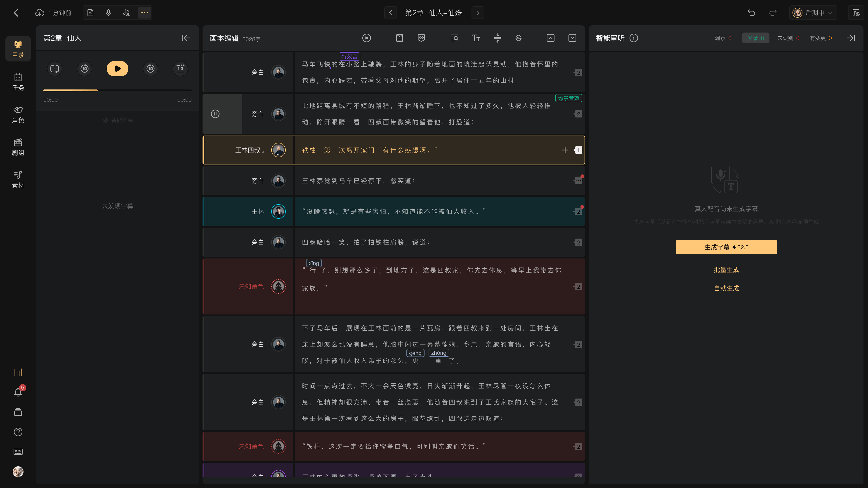Open the three-dots more options button
868x488 pixels.
coord(145,13)
